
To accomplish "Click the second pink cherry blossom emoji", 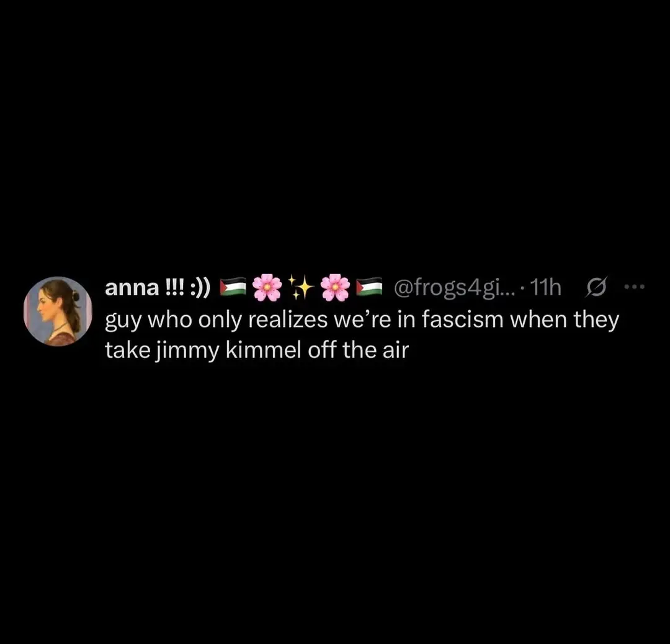I will point(335,287).
